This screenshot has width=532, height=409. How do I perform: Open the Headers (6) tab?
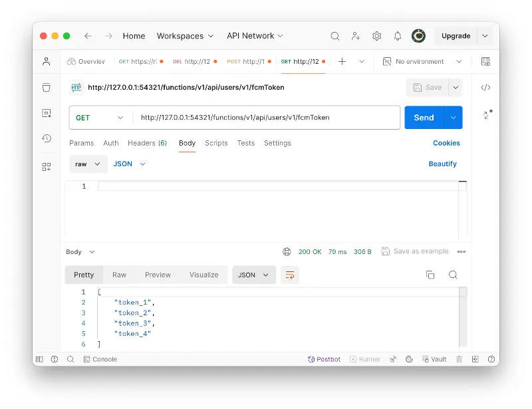click(147, 143)
